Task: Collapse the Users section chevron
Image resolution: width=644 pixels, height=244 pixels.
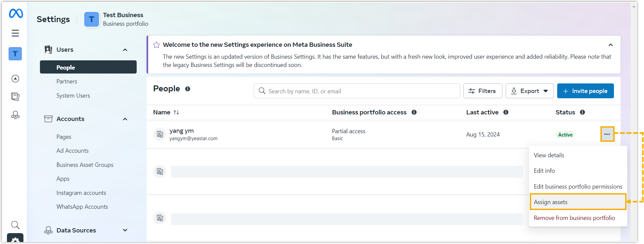Action: point(125,50)
